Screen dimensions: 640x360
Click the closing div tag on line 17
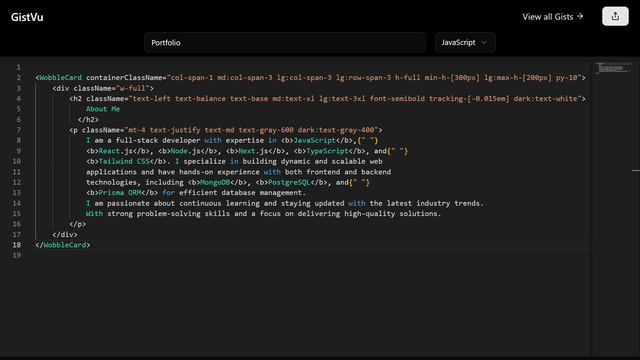pos(65,234)
